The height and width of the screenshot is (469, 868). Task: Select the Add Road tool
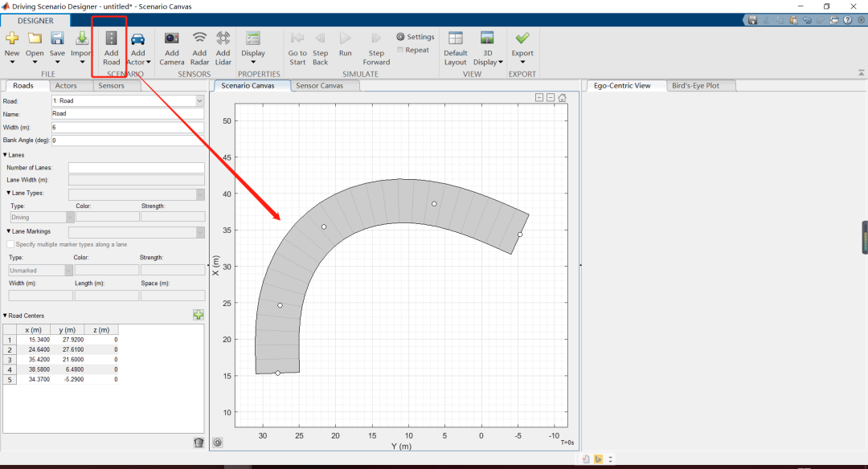[x=111, y=39]
